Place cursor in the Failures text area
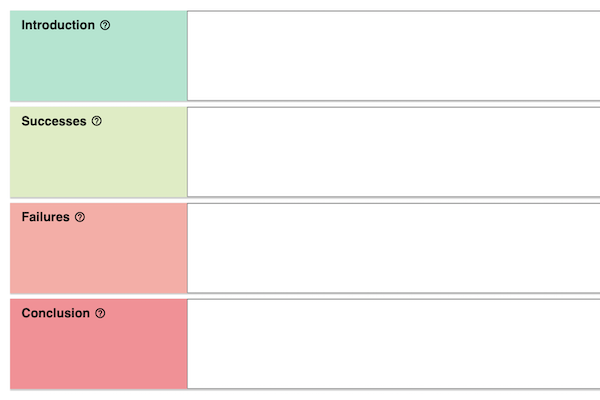 (x=393, y=248)
